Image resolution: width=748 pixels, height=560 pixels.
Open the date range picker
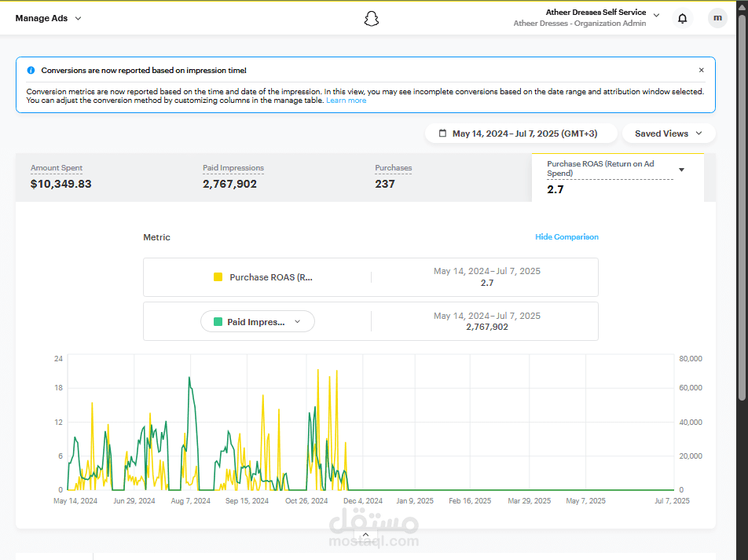pos(521,134)
